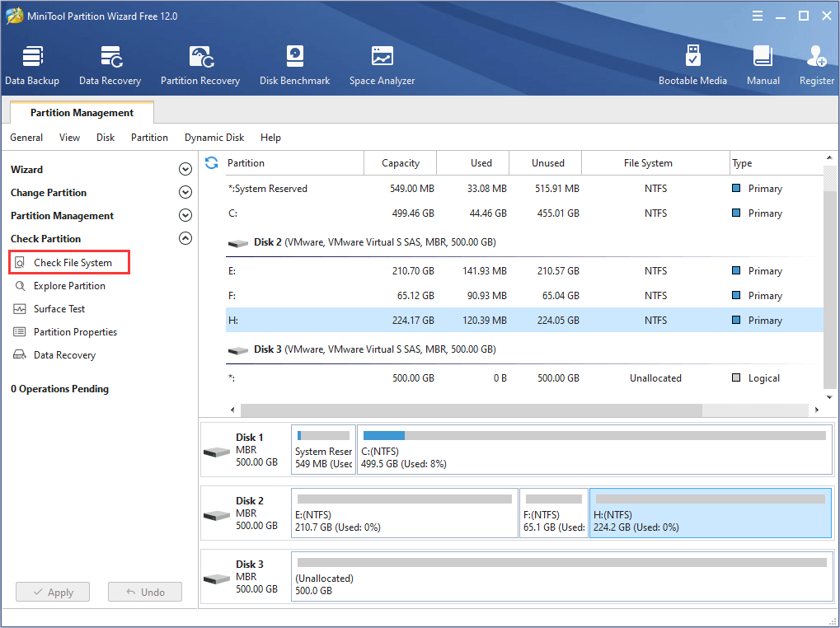Open the Data Backup tool
The image size is (840, 628).
coord(32,65)
